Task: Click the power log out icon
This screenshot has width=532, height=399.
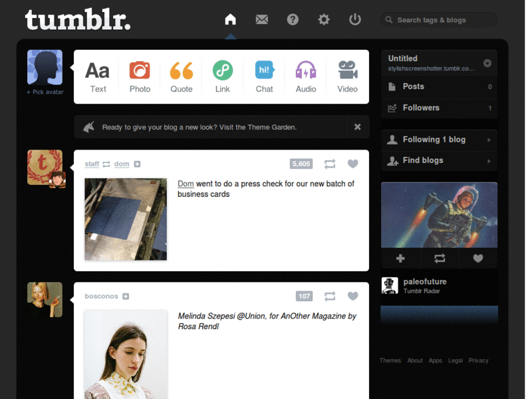Action: coord(355,19)
